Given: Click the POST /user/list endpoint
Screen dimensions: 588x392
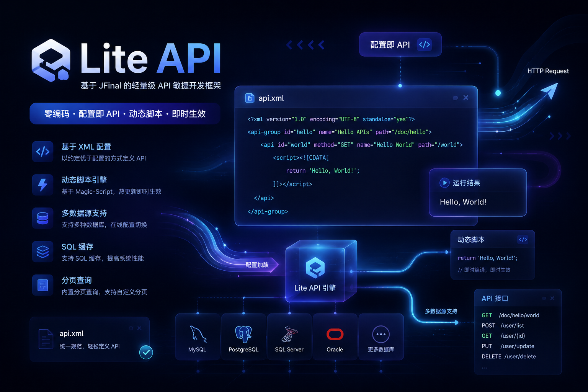Looking at the screenshot, I should pos(503,326).
